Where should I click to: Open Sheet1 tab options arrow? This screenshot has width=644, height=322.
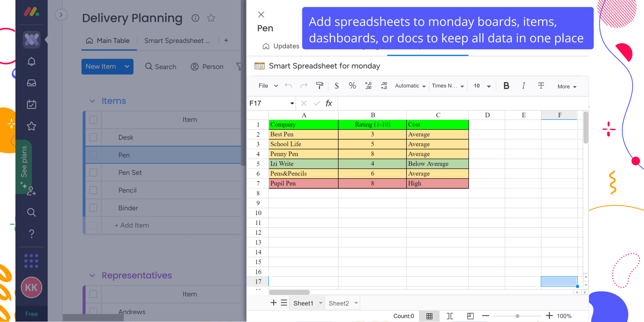321,303
